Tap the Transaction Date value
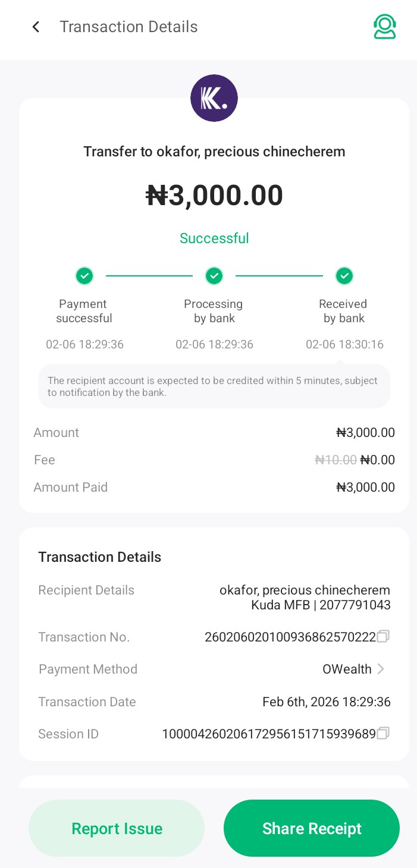The width and height of the screenshot is (417, 868). (326, 702)
